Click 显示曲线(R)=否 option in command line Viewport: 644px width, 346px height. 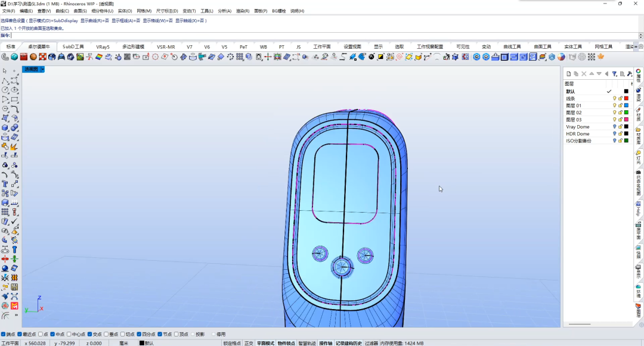[94, 20]
